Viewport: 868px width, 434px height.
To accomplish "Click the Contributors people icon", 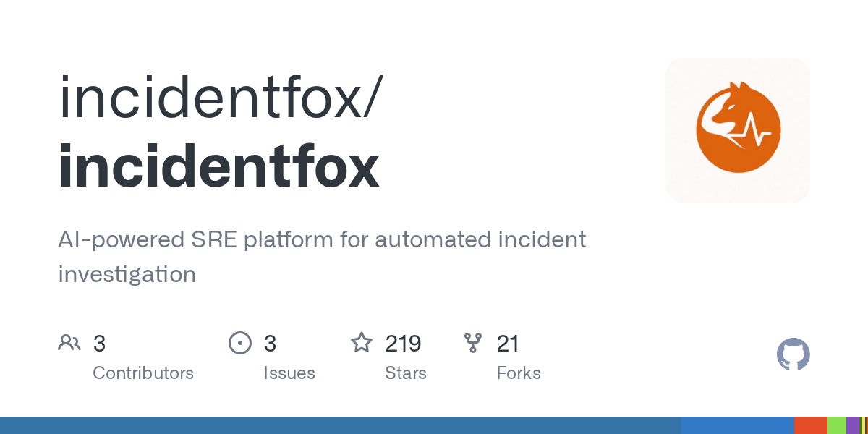I will (x=69, y=343).
